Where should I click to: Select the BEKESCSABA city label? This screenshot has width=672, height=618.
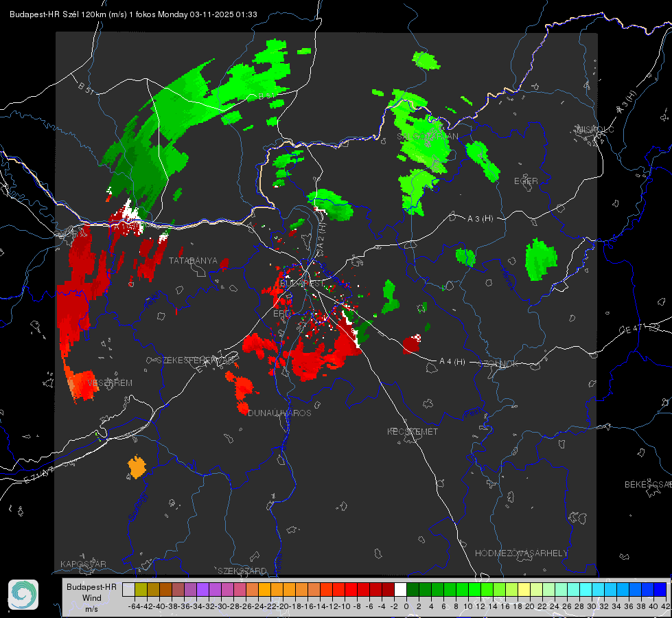pos(648,484)
